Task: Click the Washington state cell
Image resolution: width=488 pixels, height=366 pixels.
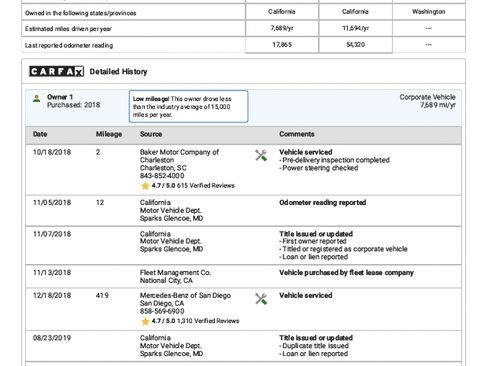Action: tap(429, 12)
